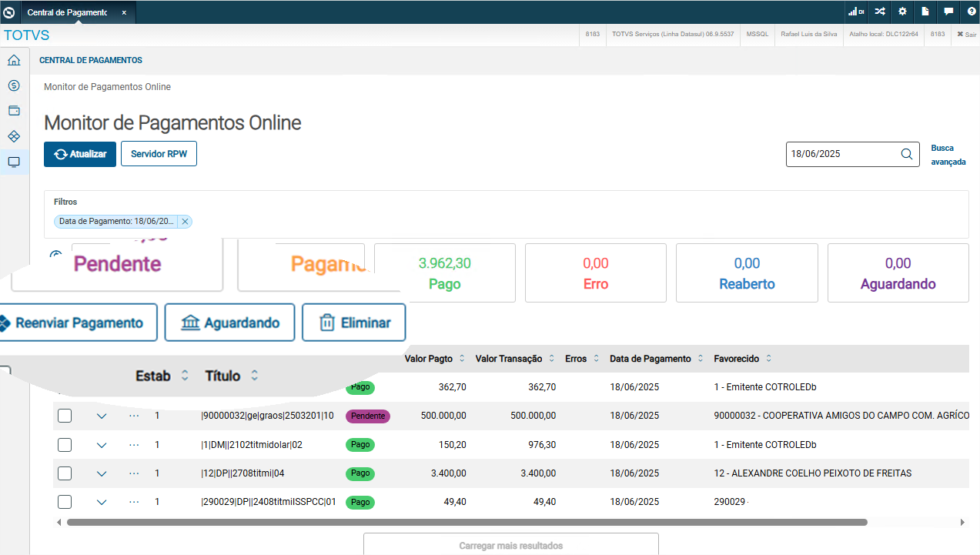Image resolution: width=980 pixels, height=555 pixels.
Task: Click the Aguardando action button with bank icon
Action: pos(229,323)
